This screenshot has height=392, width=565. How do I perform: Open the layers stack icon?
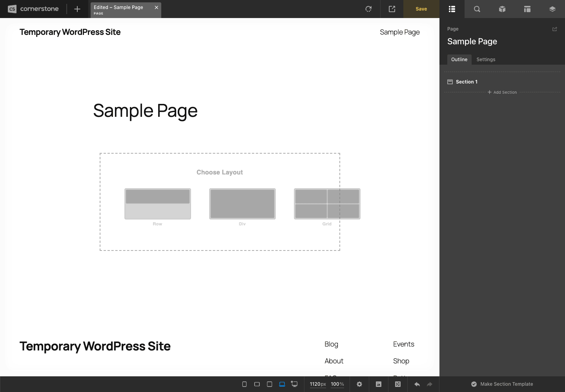click(x=552, y=9)
